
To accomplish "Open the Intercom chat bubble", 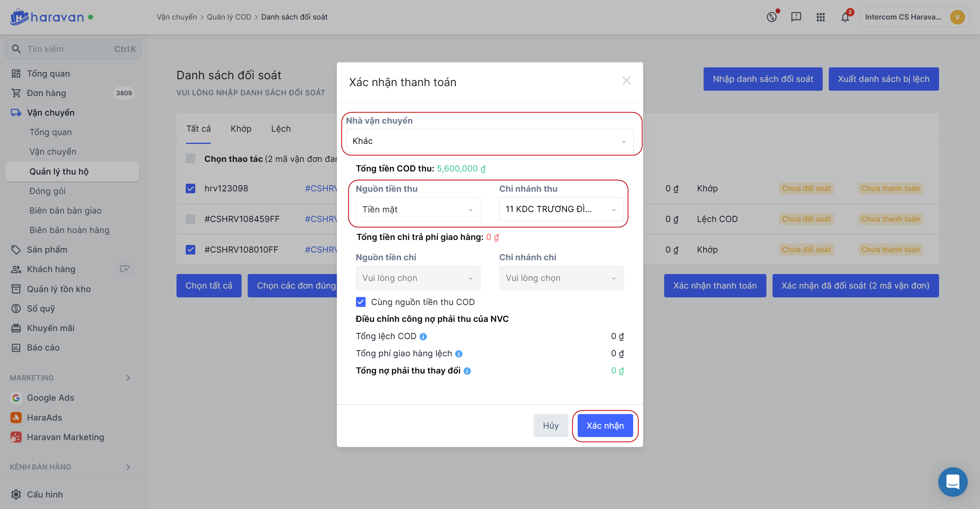I will pos(952,481).
